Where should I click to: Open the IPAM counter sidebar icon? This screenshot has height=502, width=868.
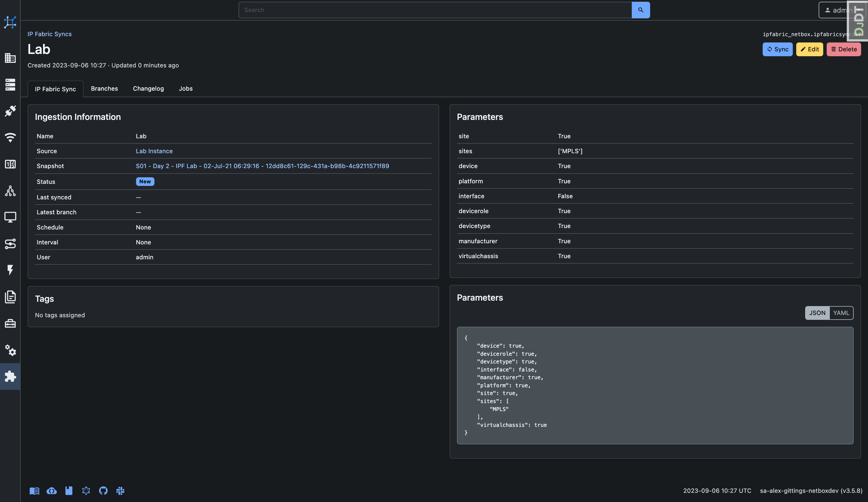pyautogui.click(x=10, y=164)
